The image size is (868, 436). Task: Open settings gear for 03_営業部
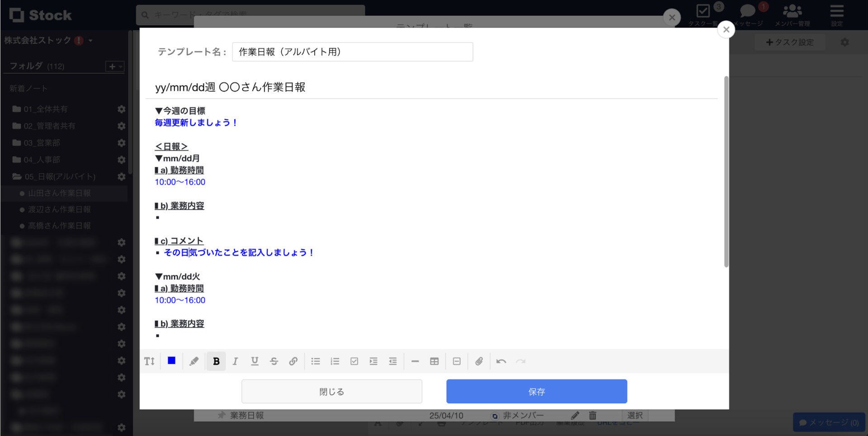[121, 143]
